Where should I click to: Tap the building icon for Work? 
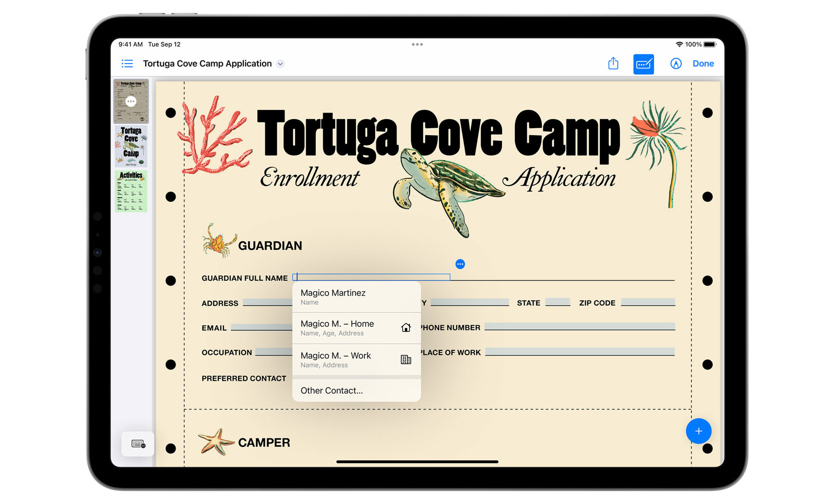pos(406,360)
